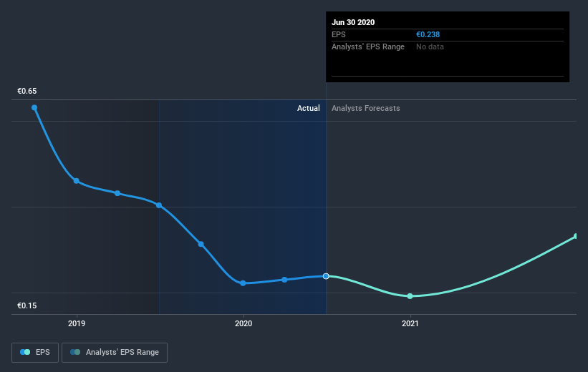This screenshot has height=372, width=588.
Task: Select the EPS data point above 2020
Action: [243, 283]
